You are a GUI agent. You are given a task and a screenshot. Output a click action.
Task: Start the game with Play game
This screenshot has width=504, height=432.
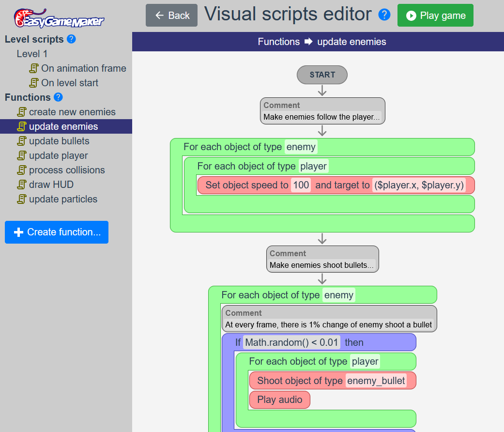[435, 15]
